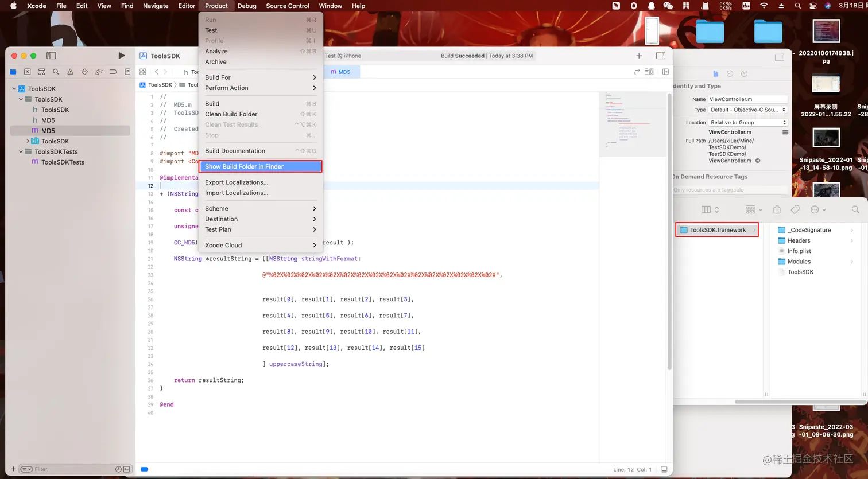Open the Type dropdown Default Objective-C Source
Image resolution: width=868 pixels, height=479 pixels.
tap(747, 110)
